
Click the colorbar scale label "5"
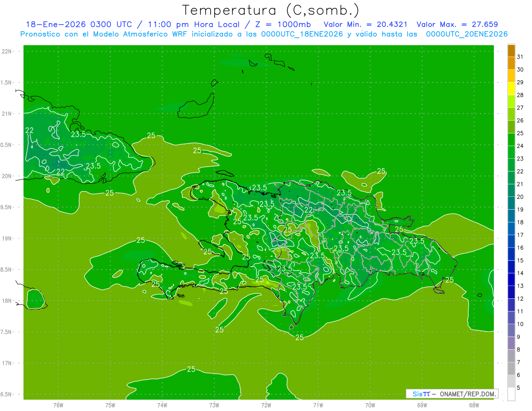[519, 388]
